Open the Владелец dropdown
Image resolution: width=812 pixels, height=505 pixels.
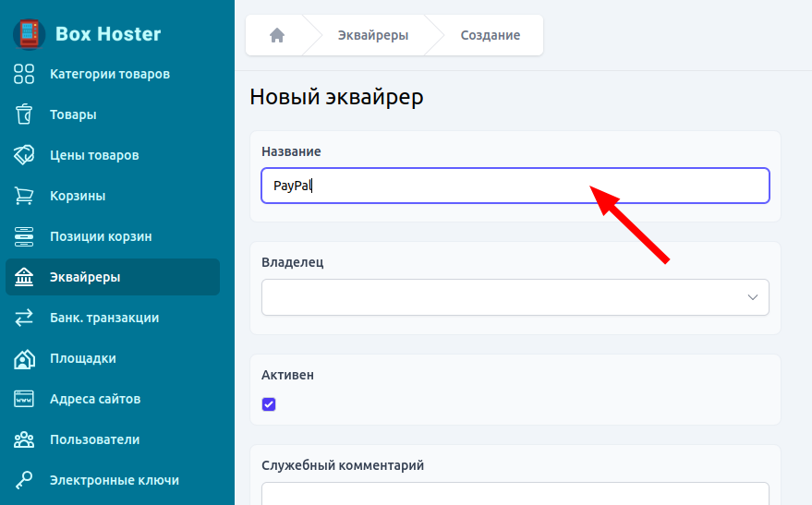tap(515, 297)
